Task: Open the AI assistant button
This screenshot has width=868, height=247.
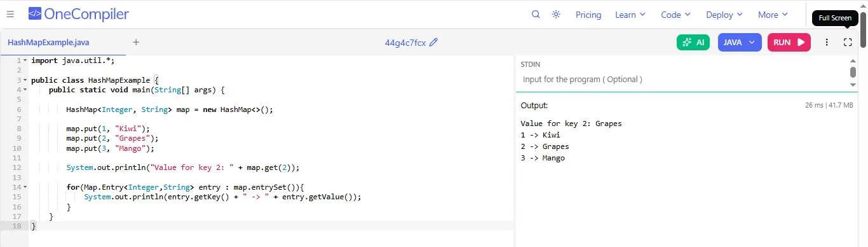Action: click(693, 43)
